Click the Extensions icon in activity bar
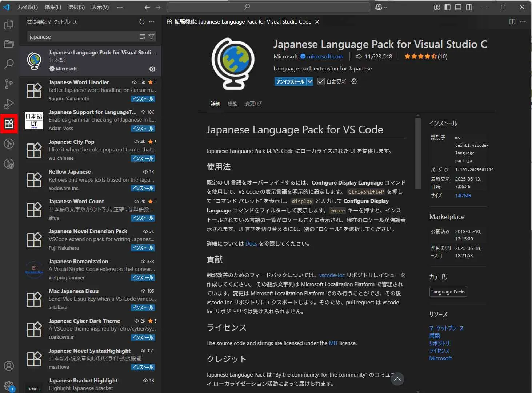This screenshot has width=532, height=393. point(9,124)
